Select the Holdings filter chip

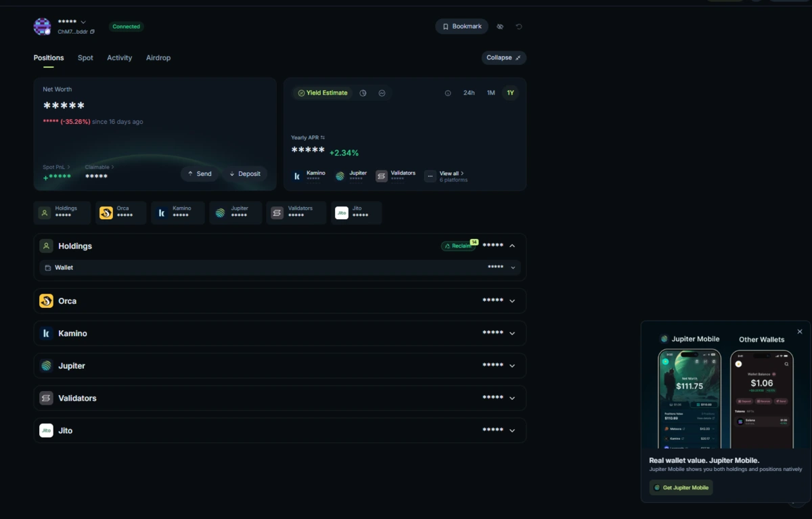(x=62, y=212)
